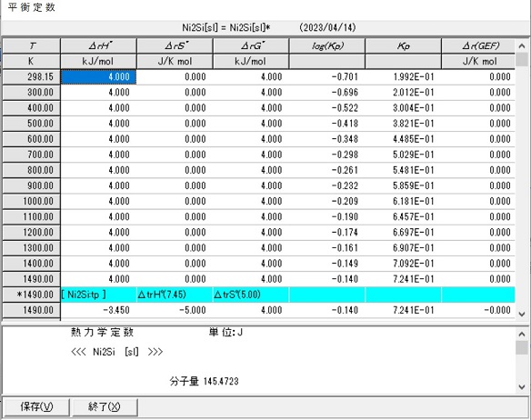531x420 pixels.
Task: Click the table scrollbar down arrow
Action: pyautogui.click(x=522, y=314)
